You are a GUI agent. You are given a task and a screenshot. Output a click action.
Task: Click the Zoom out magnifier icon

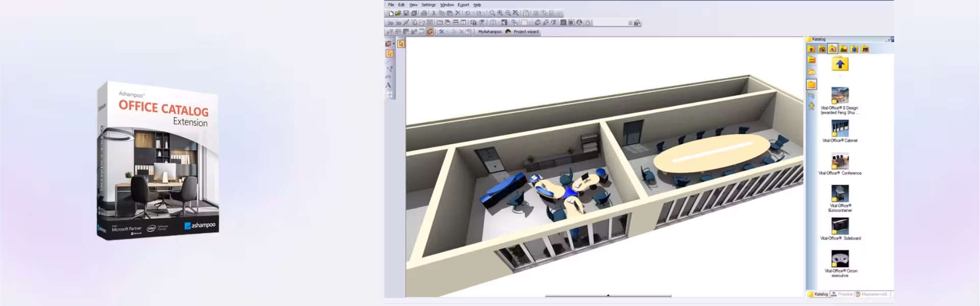(x=508, y=13)
